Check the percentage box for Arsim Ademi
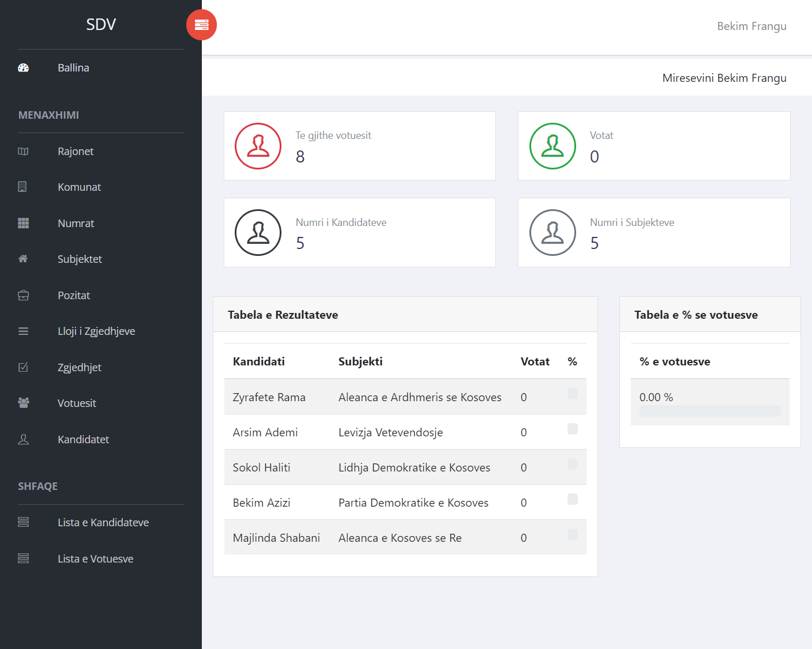The height and width of the screenshot is (649, 812). point(572,429)
